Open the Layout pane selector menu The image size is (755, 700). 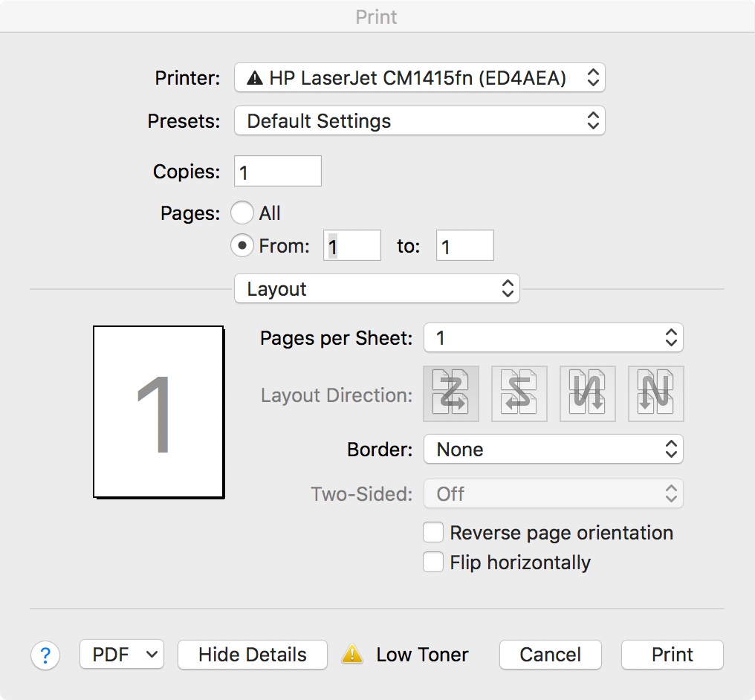point(377,289)
